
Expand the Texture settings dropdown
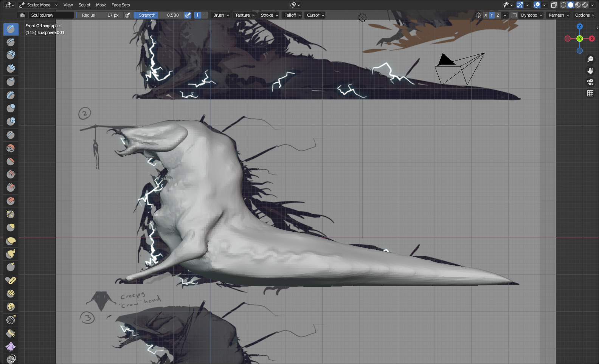click(245, 15)
